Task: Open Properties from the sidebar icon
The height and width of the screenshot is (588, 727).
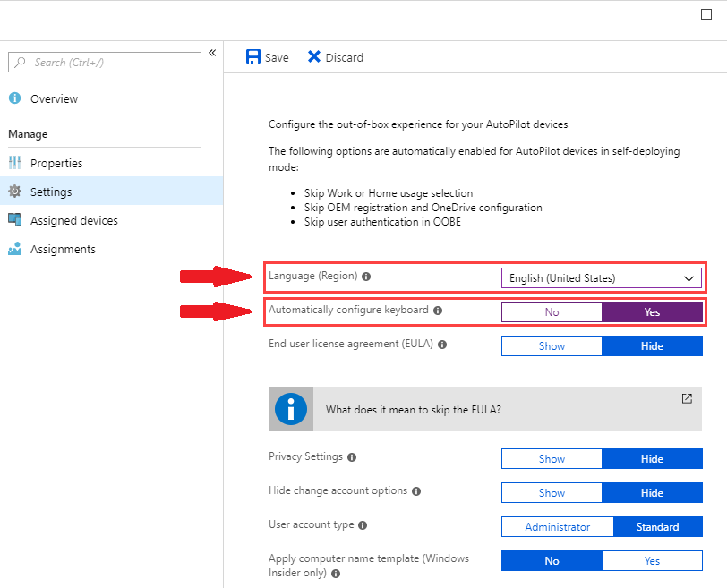Action: (15, 163)
